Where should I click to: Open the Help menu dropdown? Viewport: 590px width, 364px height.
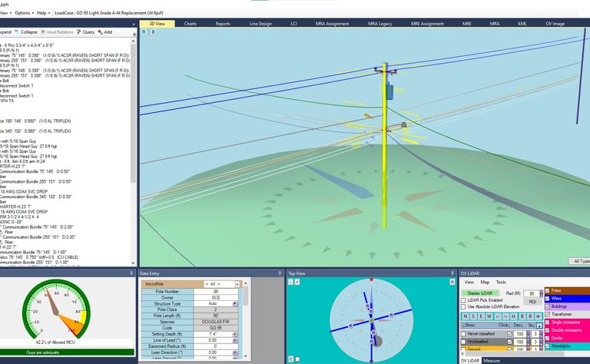[44, 13]
